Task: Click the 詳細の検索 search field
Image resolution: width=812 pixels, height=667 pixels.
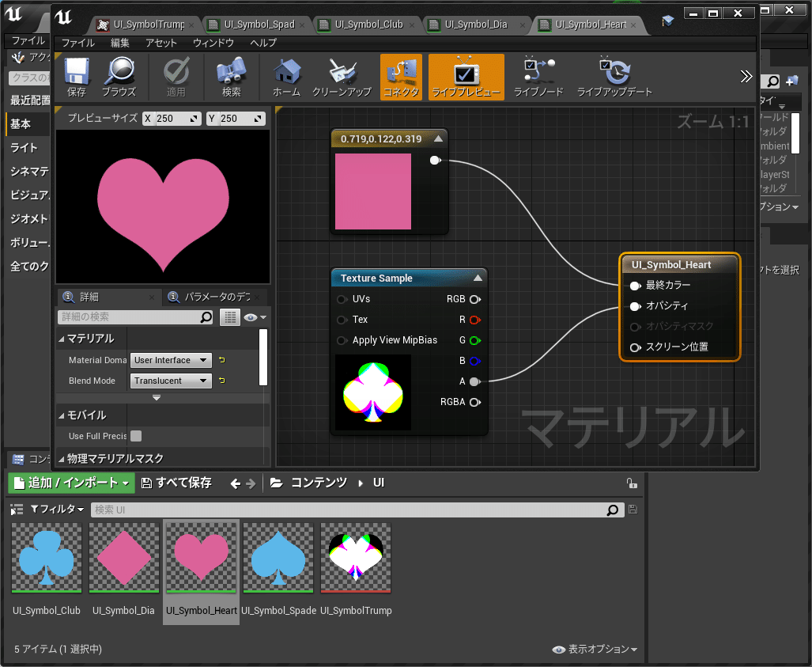Action: (x=136, y=316)
